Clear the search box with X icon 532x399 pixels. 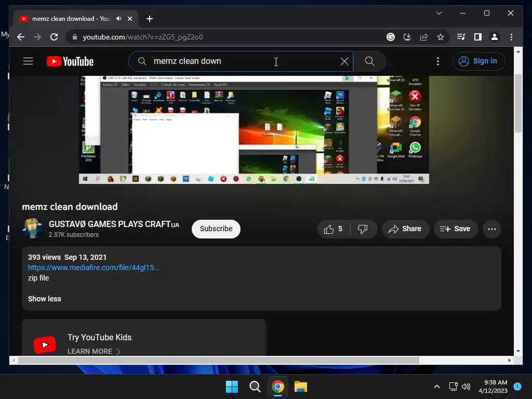click(344, 61)
